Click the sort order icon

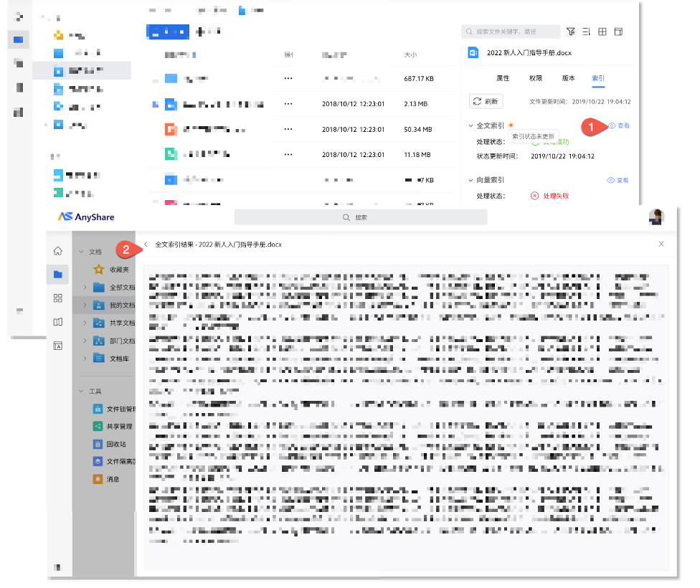click(586, 32)
